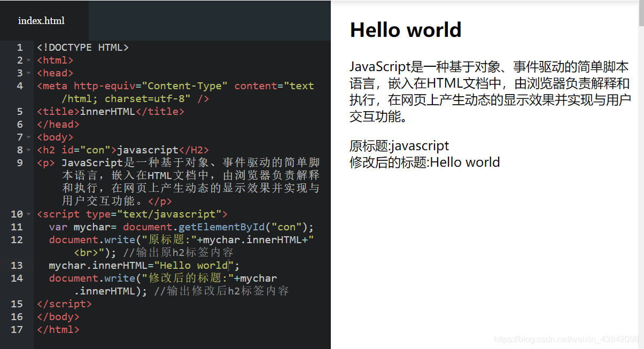This screenshot has height=349, width=644.
Task: Click the <title>innerHTML</title> code line
Action: click(x=111, y=112)
